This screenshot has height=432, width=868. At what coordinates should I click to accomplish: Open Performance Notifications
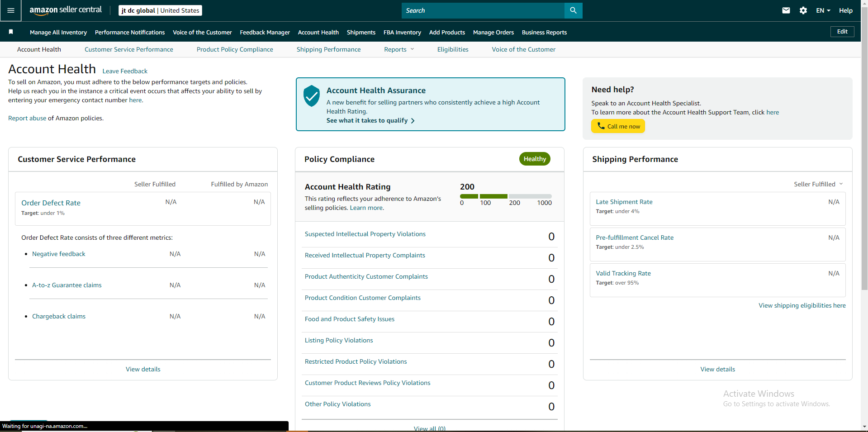tap(130, 32)
